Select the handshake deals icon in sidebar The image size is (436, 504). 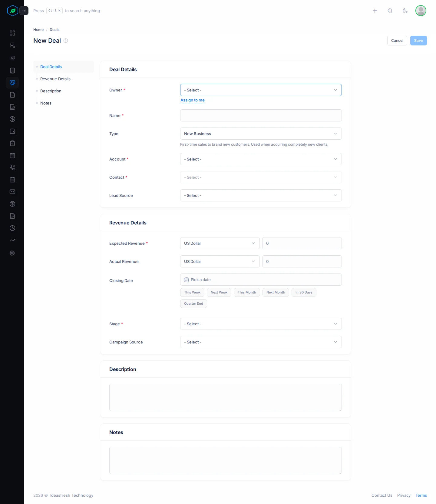pos(12,83)
